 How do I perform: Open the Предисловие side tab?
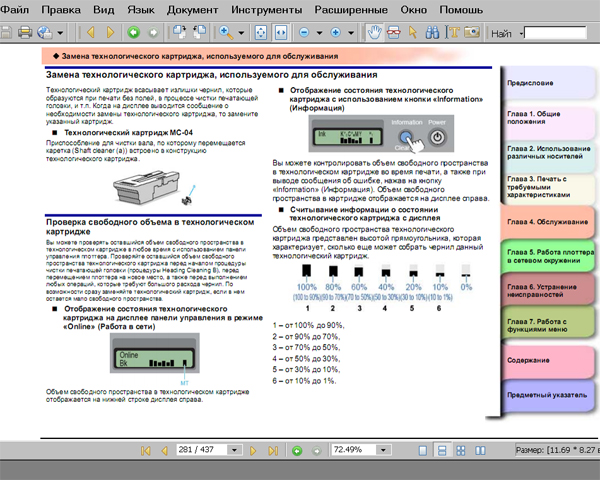click(548, 83)
